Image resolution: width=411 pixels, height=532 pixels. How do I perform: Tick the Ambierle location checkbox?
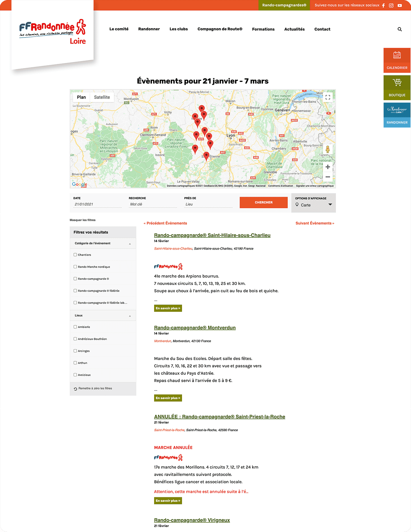point(75,327)
